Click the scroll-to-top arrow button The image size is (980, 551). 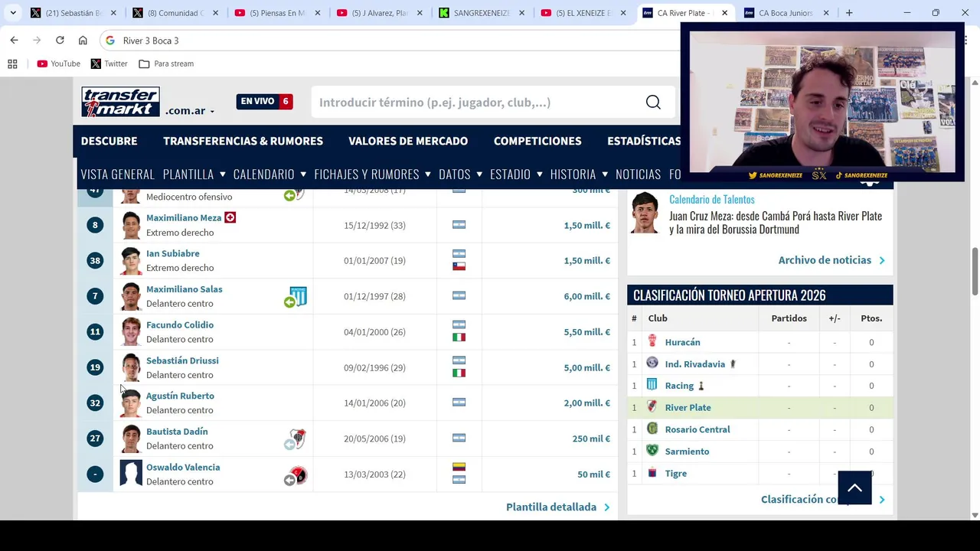click(854, 487)
